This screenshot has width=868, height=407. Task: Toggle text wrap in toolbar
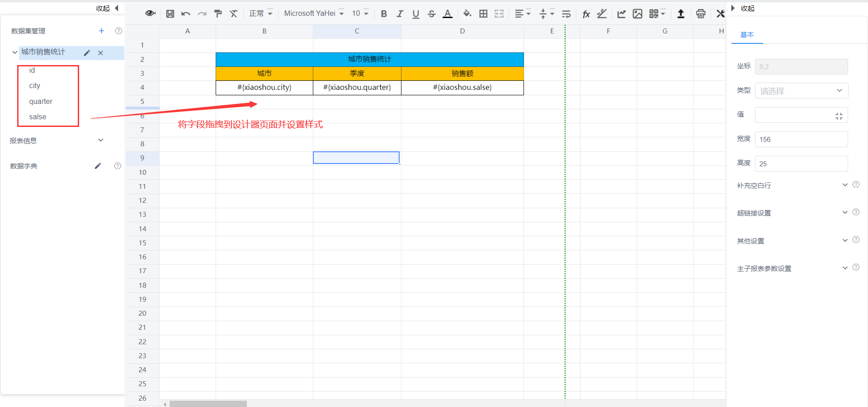566,14
